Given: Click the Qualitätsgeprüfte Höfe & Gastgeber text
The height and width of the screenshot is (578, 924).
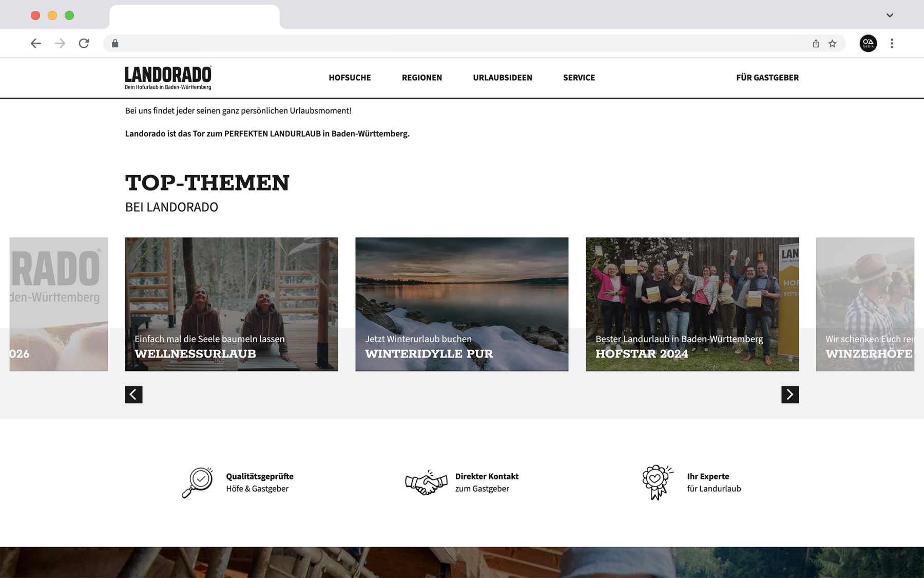Looking at the screenshot, I should click(x=260, y=482).
